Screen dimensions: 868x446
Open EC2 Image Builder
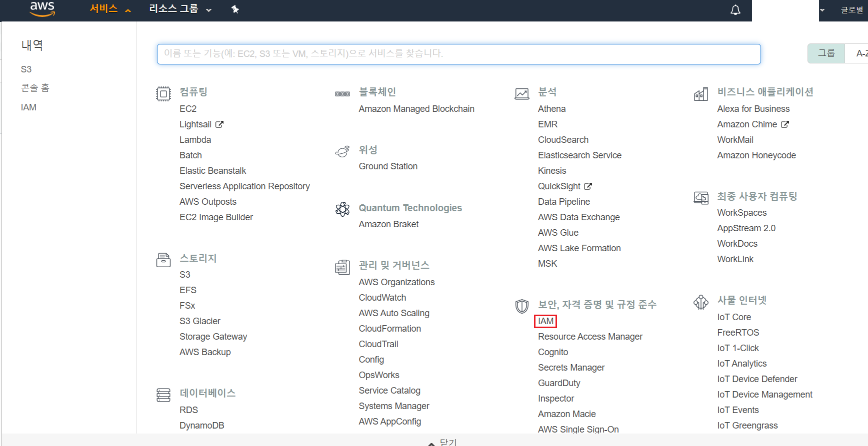click(216, 217)
